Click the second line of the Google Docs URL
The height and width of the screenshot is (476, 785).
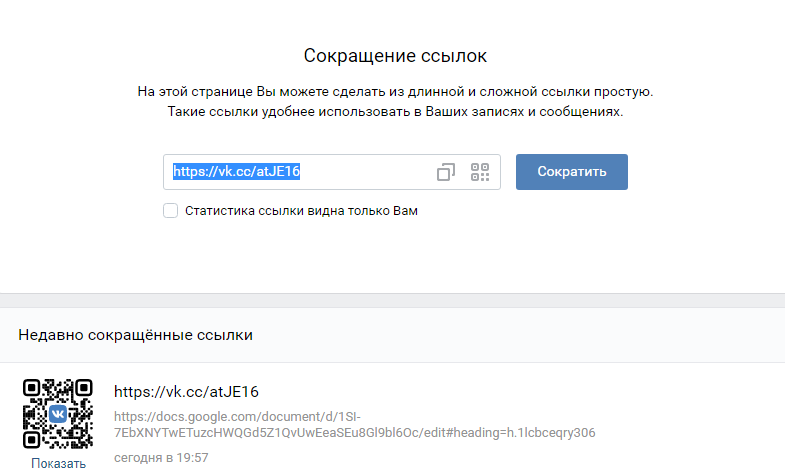click(x=355, y=433)
